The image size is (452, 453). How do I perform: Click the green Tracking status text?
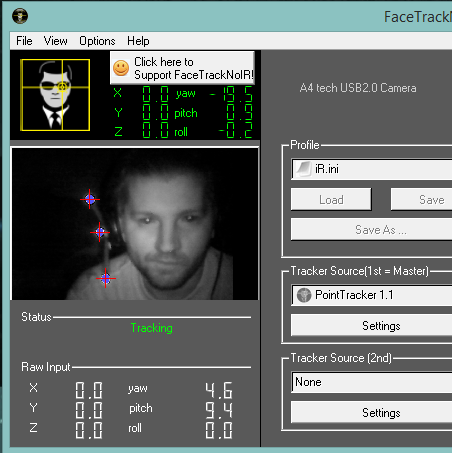click(x=152, y=328)
